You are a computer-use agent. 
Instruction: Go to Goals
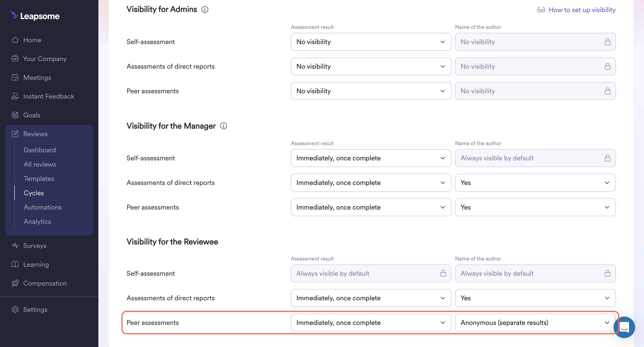32,115
